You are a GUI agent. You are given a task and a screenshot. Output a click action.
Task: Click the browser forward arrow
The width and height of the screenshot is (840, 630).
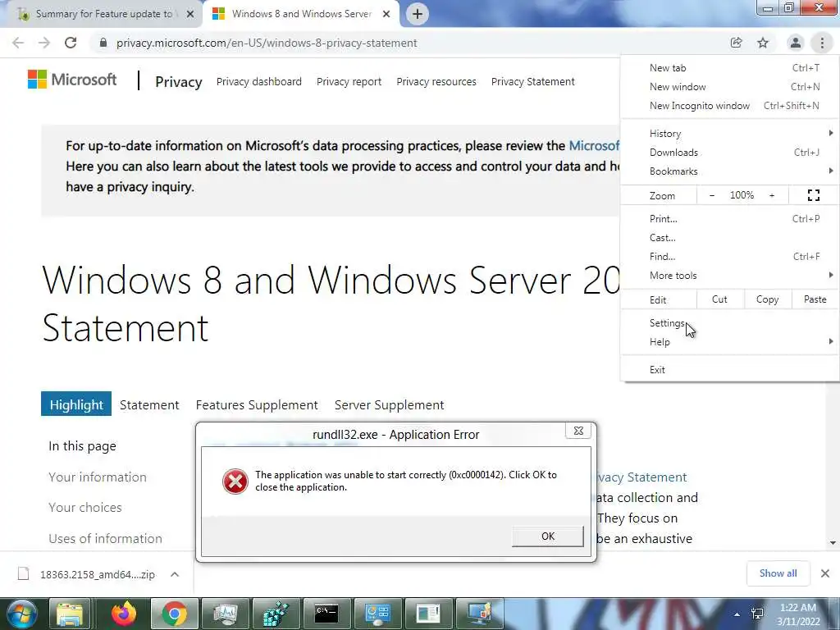pos(44,43)
